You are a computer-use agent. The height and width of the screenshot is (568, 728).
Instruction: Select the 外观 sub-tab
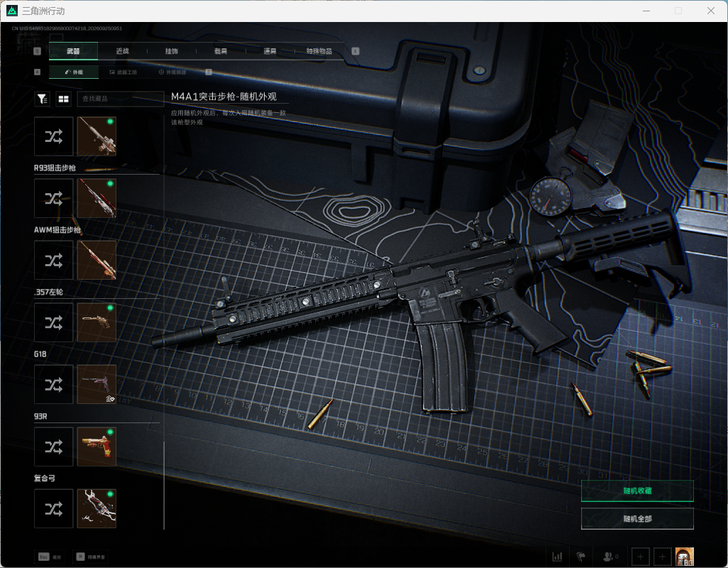click(x=73, y=72)
